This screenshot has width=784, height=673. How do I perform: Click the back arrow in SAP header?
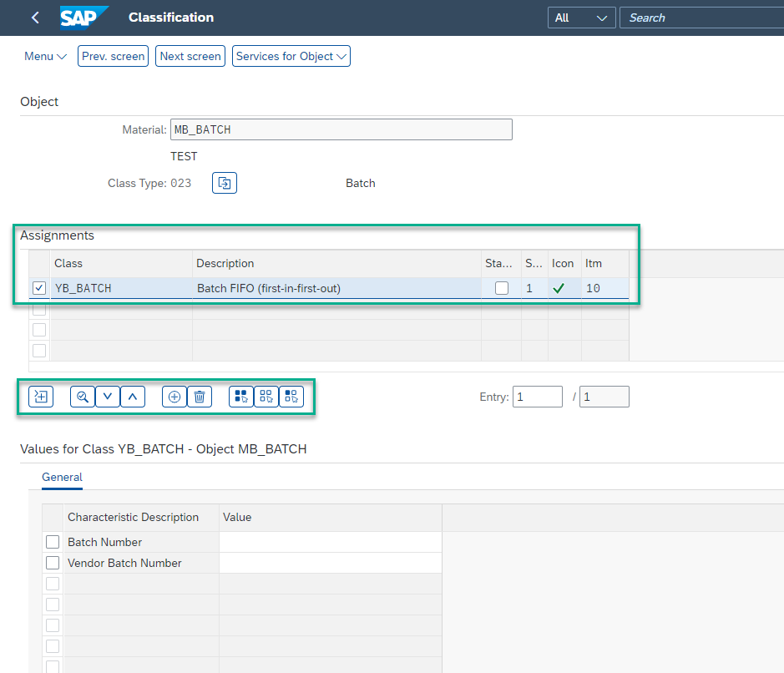[x=35, y=18]
